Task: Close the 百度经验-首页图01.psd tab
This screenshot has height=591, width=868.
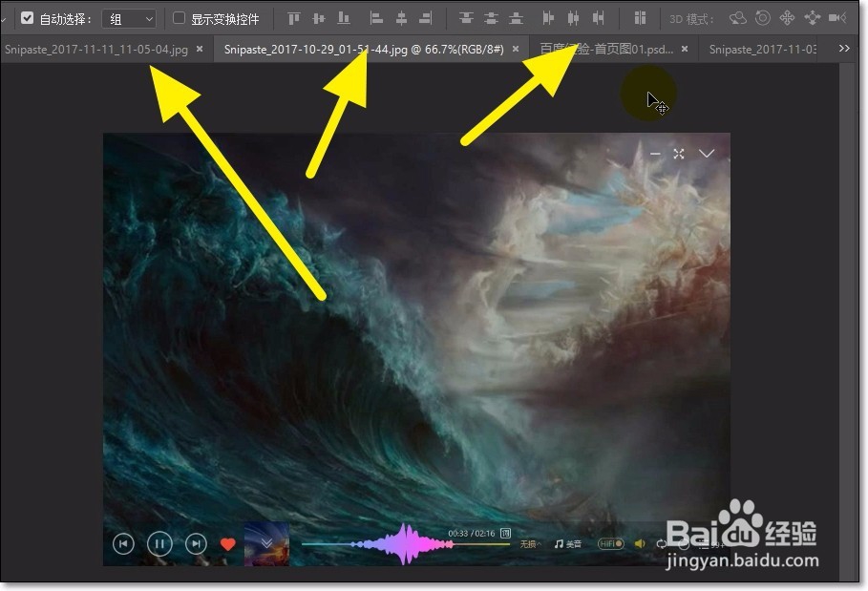Action: coord(685,49)
